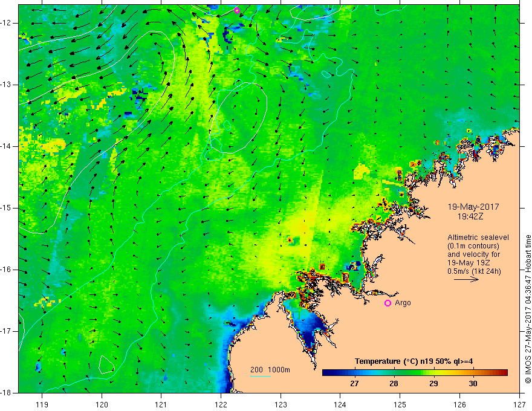
Task: Click the longitude label 122
Action: click(221, 404)
